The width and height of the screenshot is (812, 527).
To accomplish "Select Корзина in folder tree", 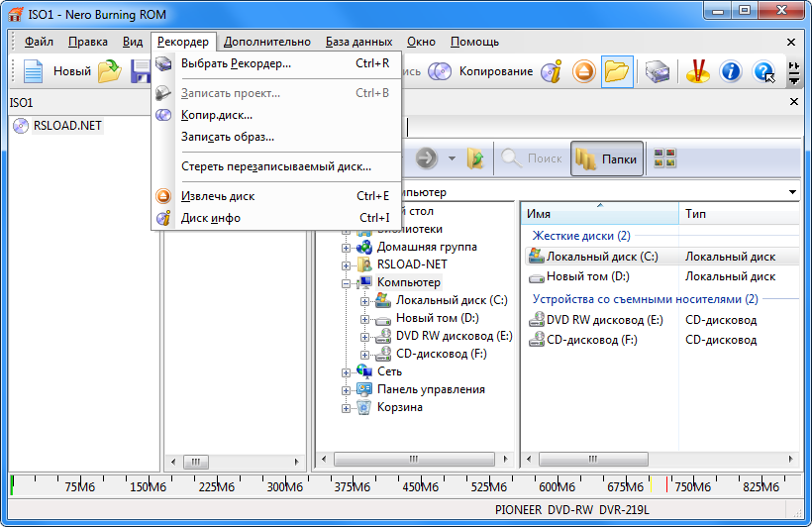I will 399,407.
